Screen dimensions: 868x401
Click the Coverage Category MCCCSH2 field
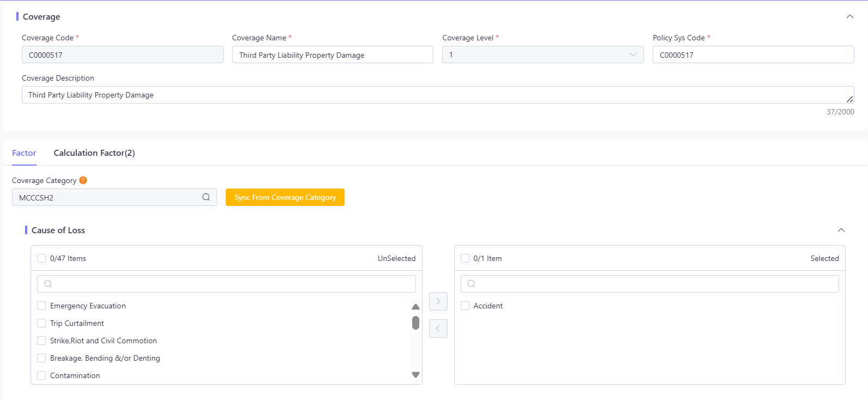click(x=114, y=197)
